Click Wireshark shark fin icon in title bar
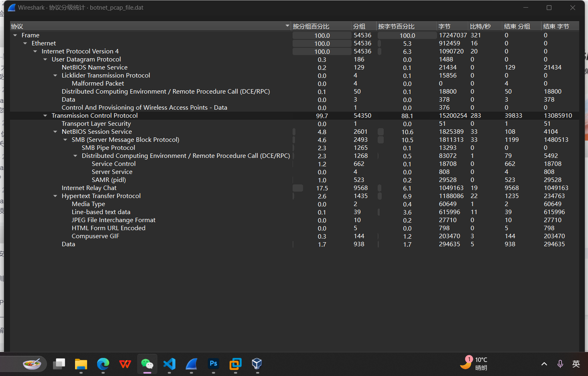 [12, 8]
